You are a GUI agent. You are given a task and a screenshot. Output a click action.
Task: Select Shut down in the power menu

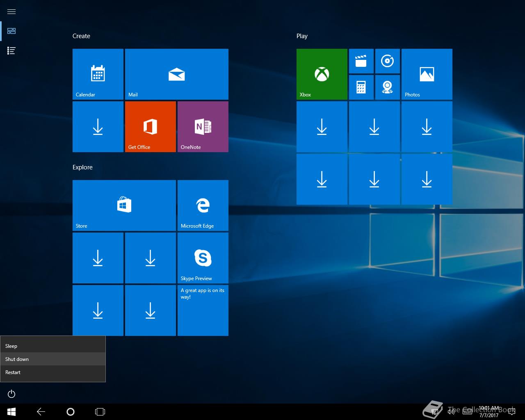(53, 359)
